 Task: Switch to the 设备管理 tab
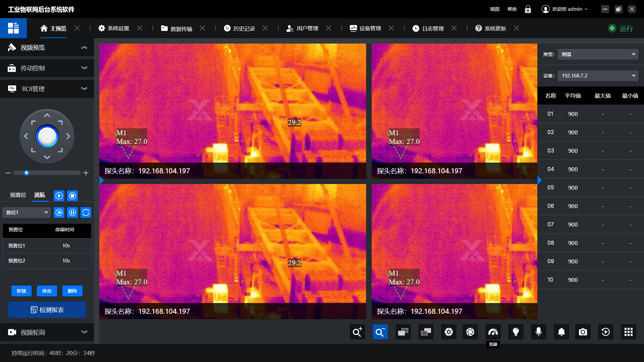coord(369,28)
